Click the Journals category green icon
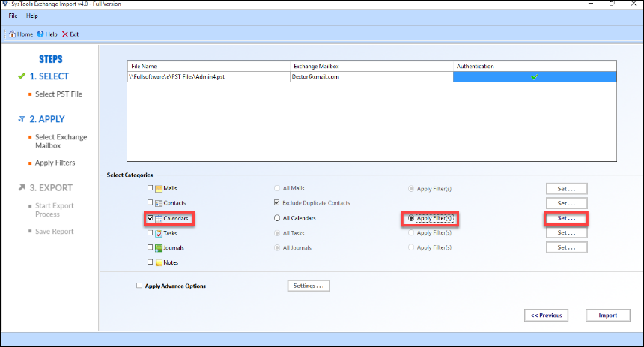The image size is (644, 347). (x=159, y=248)
